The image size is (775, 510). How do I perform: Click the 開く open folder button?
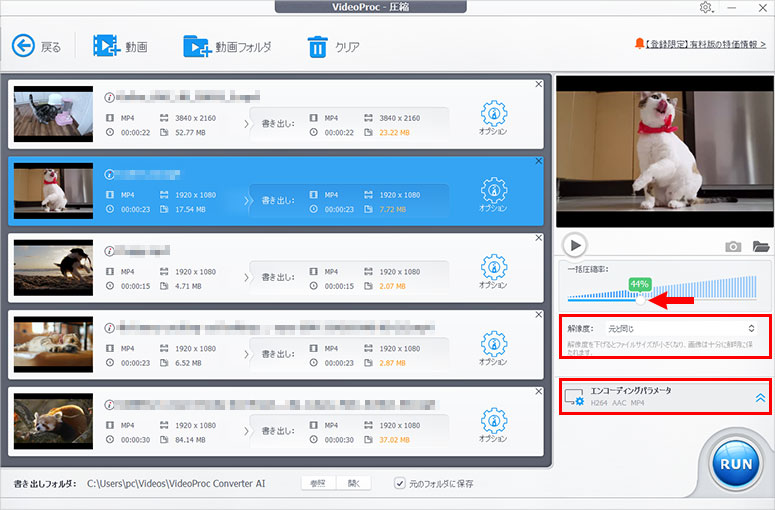point(353,483)
